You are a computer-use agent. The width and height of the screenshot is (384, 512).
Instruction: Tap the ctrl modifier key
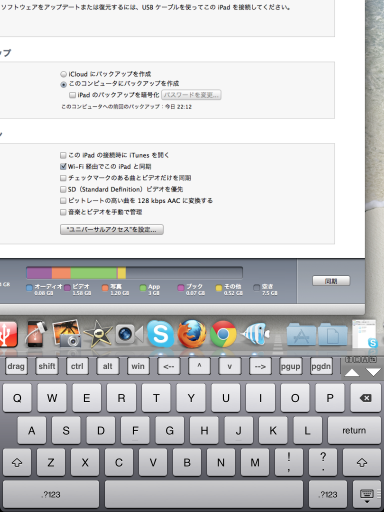(77, 366)
